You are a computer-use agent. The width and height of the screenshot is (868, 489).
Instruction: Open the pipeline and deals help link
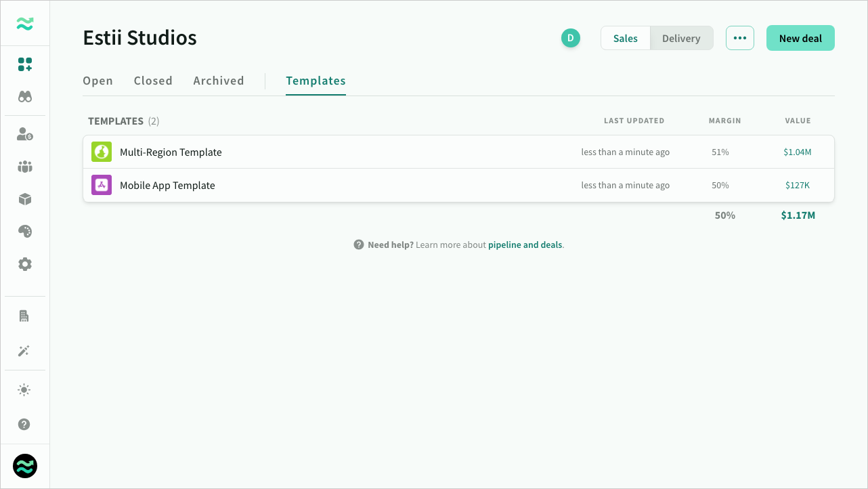pos(525,244)
